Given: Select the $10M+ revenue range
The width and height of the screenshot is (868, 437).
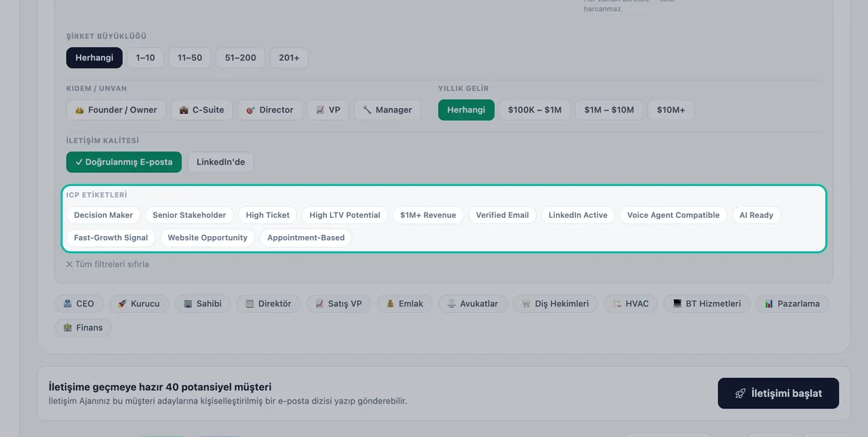Looking at the screenshot, I should [x=671, y=110].
